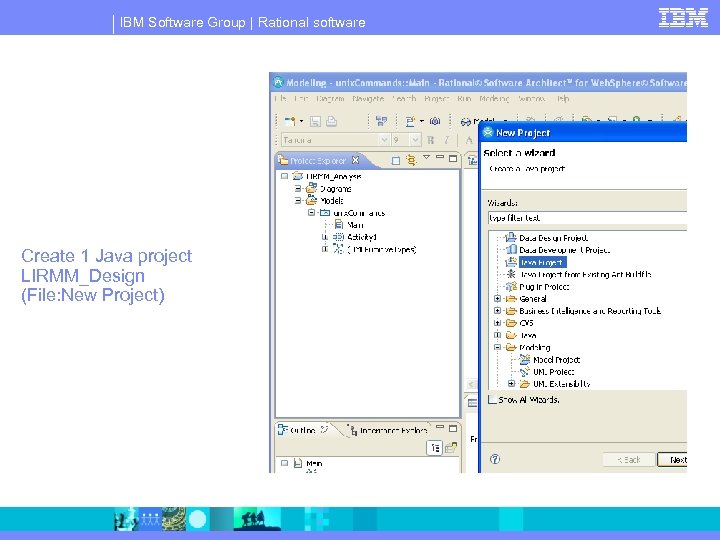
Task: Click the Activity1 icon in Project Explorer
Action: pyautogui.click(x=338, y=237)
